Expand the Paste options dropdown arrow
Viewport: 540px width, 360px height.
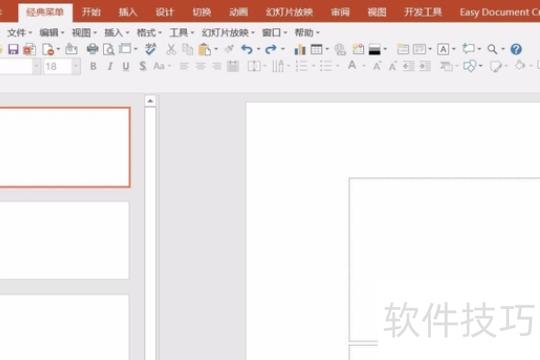(216, 50)
